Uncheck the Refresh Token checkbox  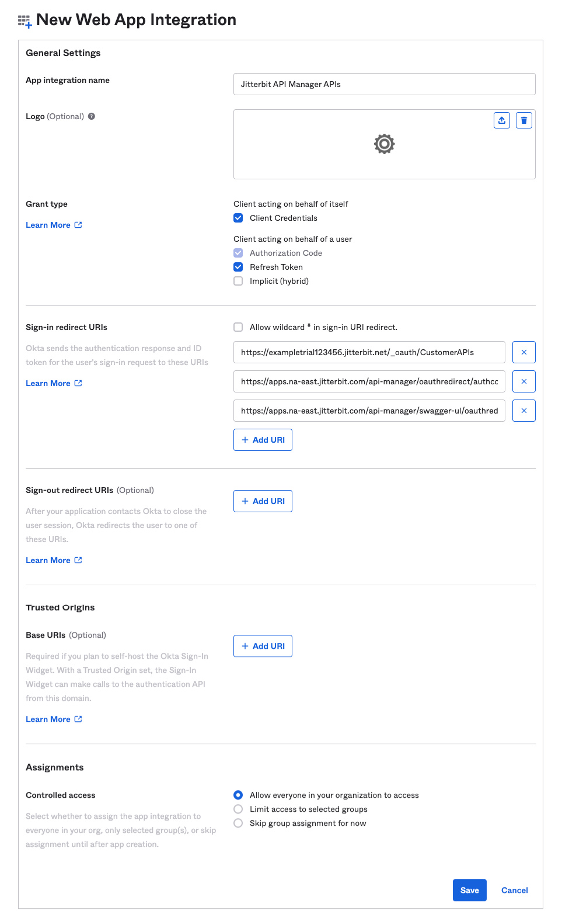pyautogui.click(x=238, y=267)
